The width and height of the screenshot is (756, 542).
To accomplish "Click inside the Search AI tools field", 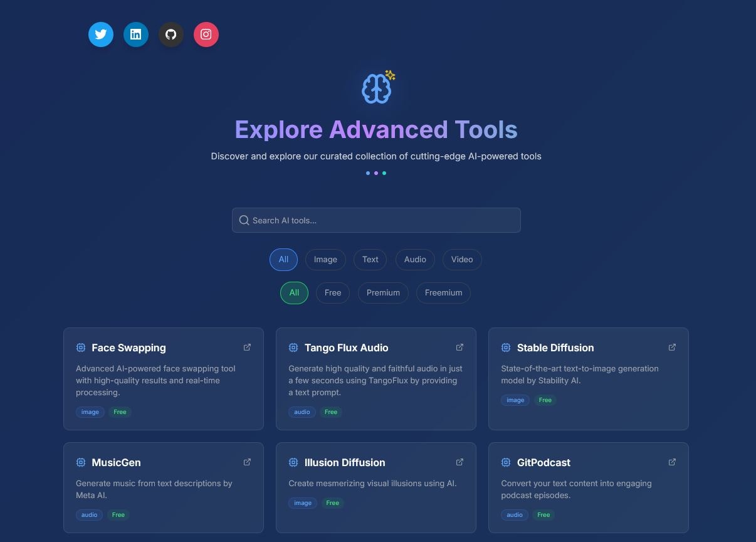I will tap(376, 220).
